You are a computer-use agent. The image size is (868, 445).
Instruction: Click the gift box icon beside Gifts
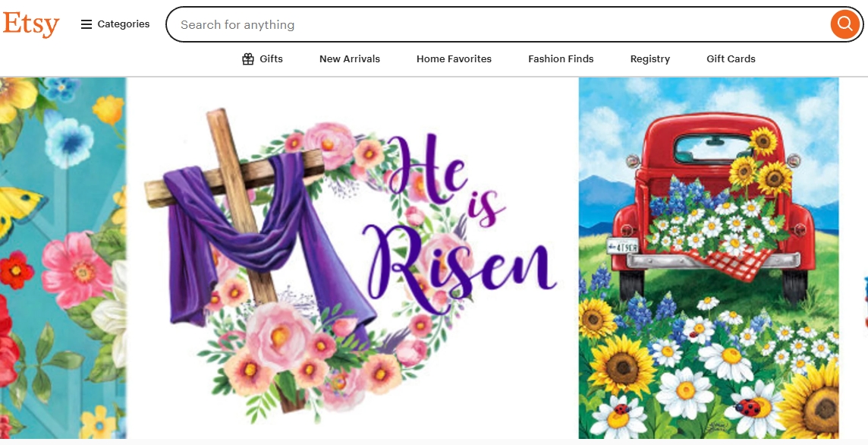point(248,58)
